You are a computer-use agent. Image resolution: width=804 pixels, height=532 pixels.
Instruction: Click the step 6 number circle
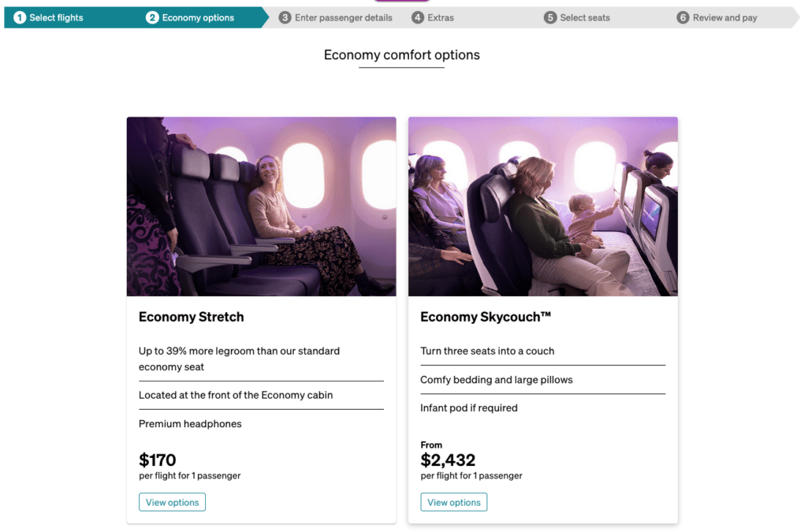point(683,17)
